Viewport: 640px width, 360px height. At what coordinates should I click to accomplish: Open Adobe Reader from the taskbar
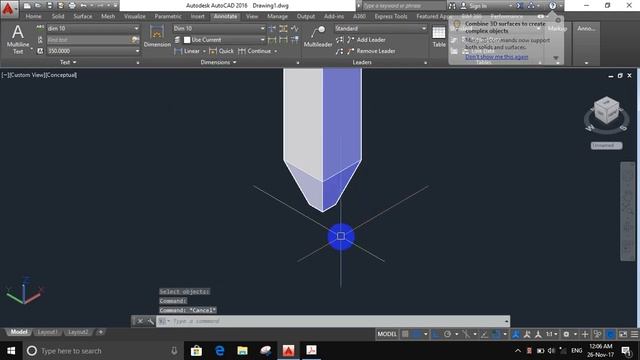coord(311,351)
